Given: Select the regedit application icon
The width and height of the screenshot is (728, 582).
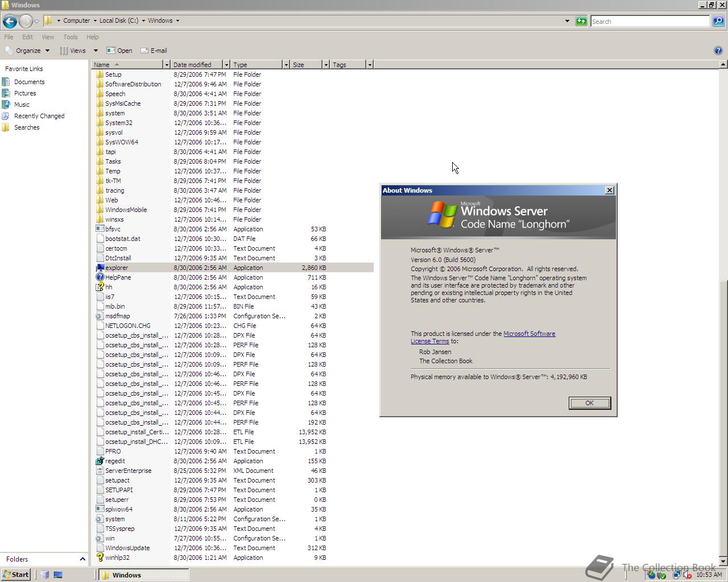Looking at the screenshot, I should point(100,461).
